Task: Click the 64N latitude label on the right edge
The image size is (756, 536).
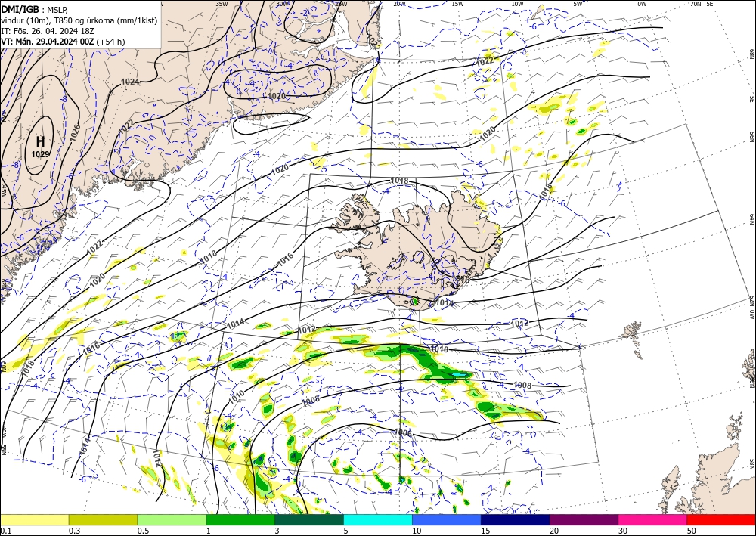Action: [x=751, y=219]
